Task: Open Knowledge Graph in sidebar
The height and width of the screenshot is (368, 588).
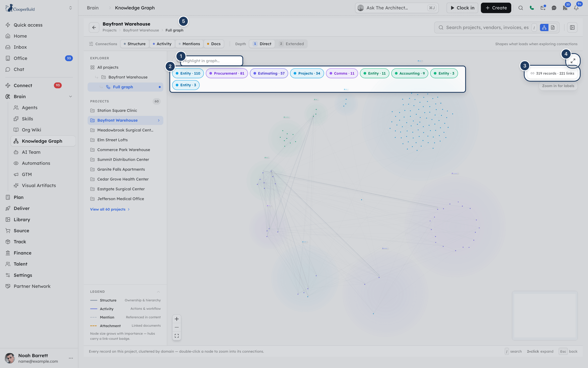Action: click(x=43, y=141)
